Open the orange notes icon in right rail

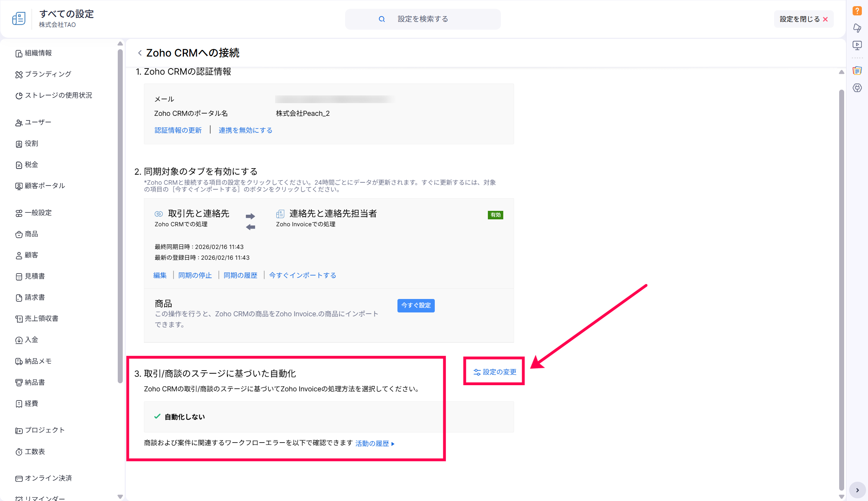tap(857, 70)
